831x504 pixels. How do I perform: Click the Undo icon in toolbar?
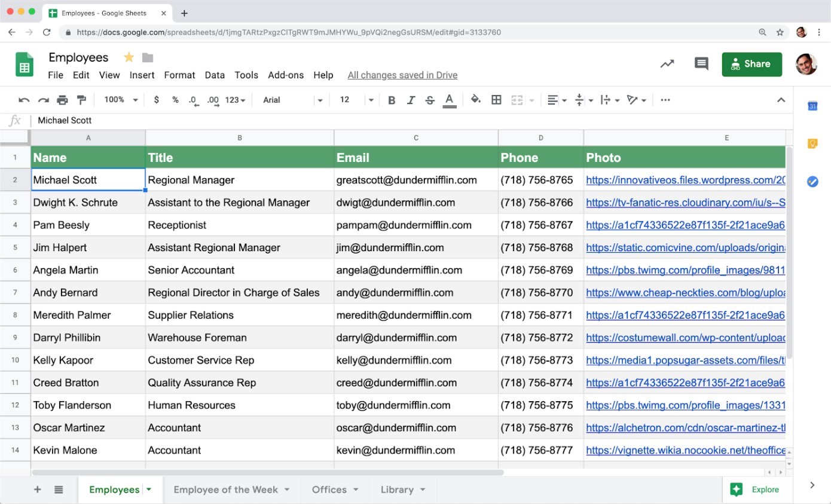tap(24, 100)
